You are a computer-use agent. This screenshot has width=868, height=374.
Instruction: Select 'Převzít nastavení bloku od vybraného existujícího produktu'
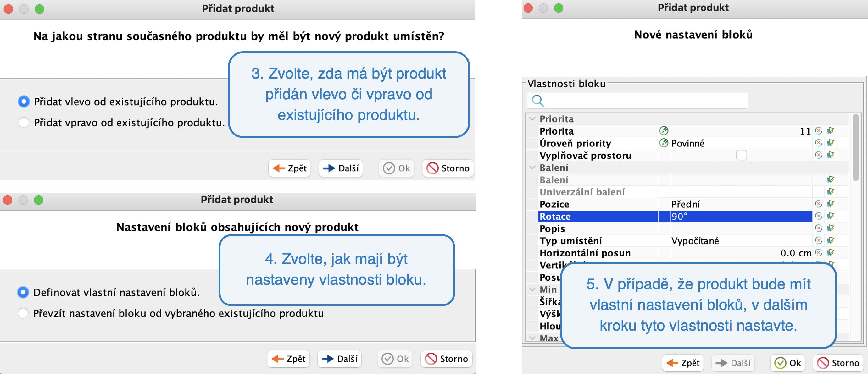pyautogui.click(x=23, y=313)
